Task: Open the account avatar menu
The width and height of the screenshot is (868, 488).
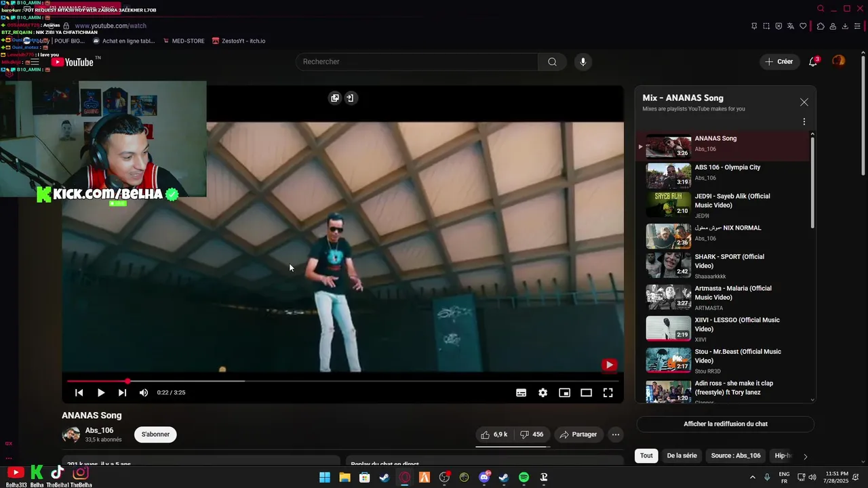Action: click(x=839, y=62)
